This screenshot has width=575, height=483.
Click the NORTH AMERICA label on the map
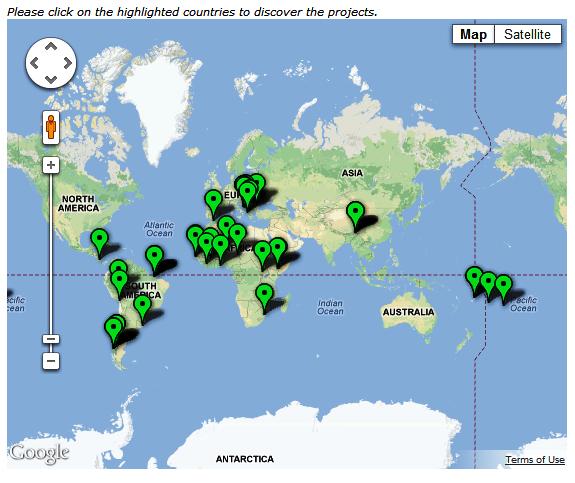(x=78, y=204)
